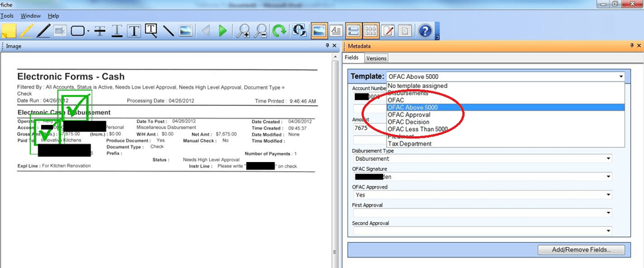Click the refresh document icon
Viewport: 644px width, 268px height.
[x=299, y=31]
